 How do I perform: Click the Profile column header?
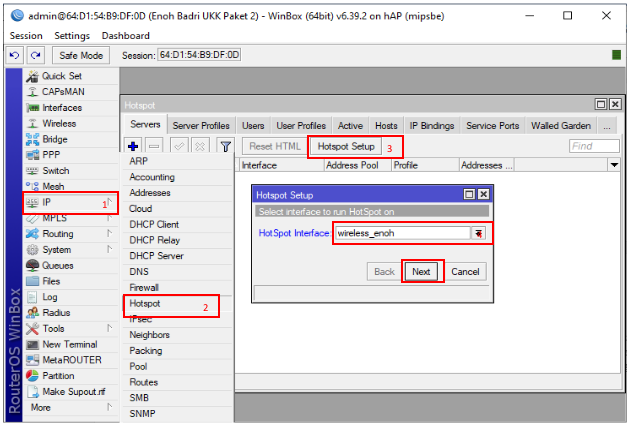425,165
